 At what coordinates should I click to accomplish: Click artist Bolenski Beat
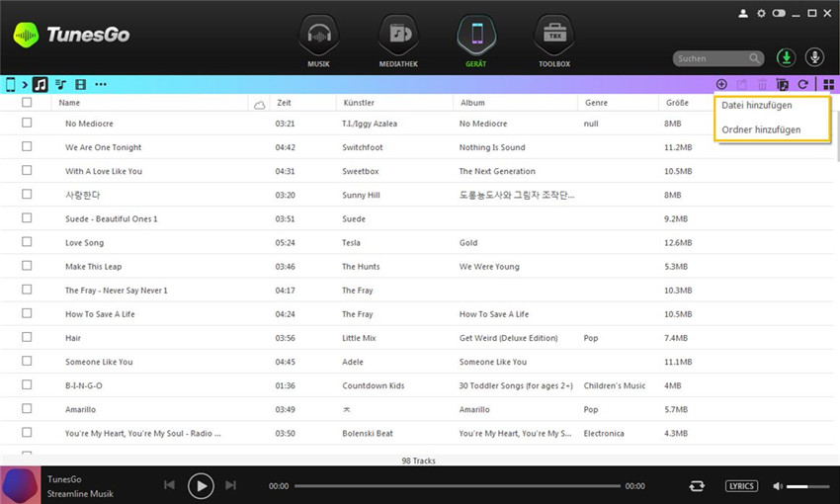[368, 433]
